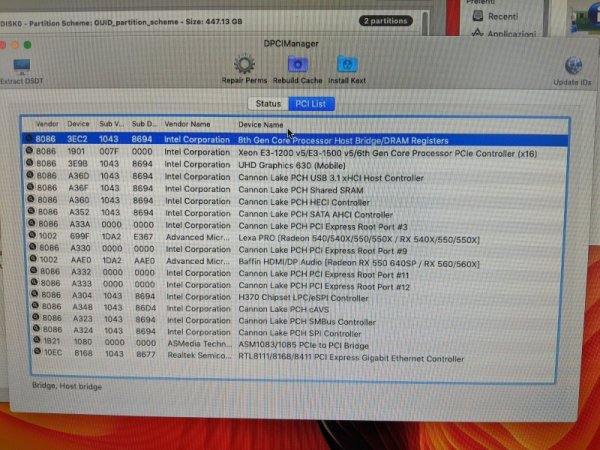Select PCI Express Root Port #12 row

(x=295, y=285)
